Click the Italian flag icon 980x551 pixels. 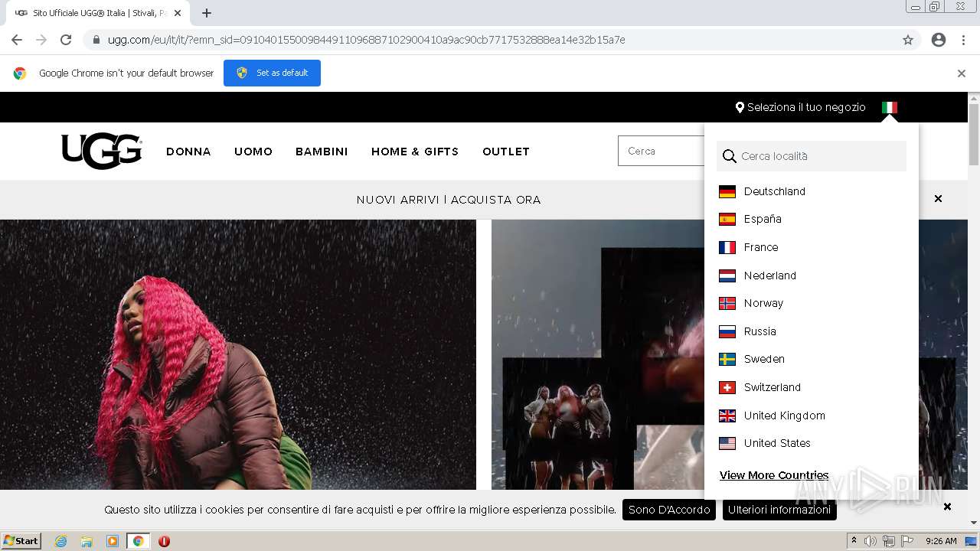889,107
